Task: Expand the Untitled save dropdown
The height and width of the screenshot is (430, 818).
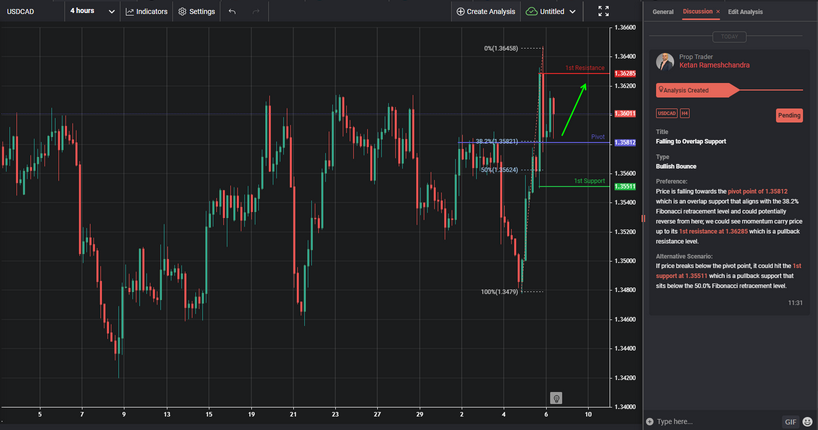Action: click(x=572, y=11)
